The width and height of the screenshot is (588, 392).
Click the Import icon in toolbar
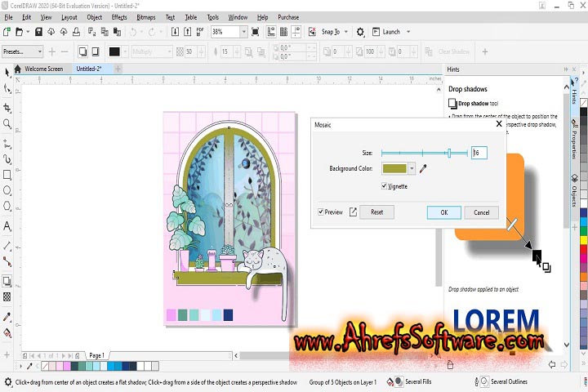(175, 32)
